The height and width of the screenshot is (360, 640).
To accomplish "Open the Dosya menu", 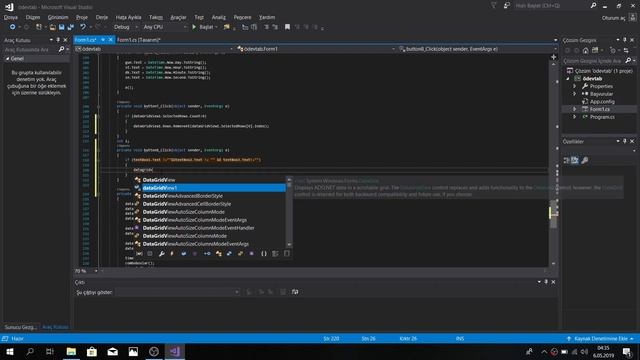I will click(x=11, y=18).
